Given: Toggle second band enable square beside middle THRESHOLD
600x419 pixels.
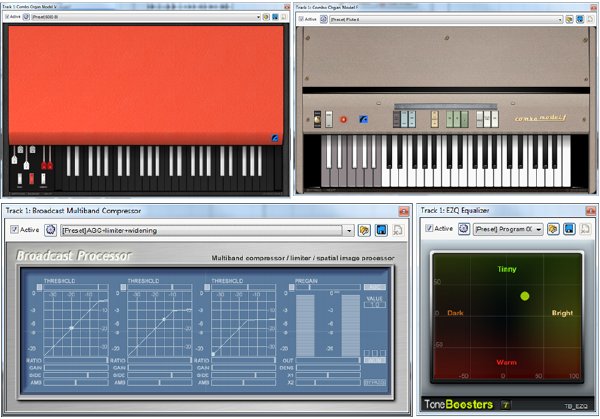Looking at the screenshot, I should [x=123, y=287].
